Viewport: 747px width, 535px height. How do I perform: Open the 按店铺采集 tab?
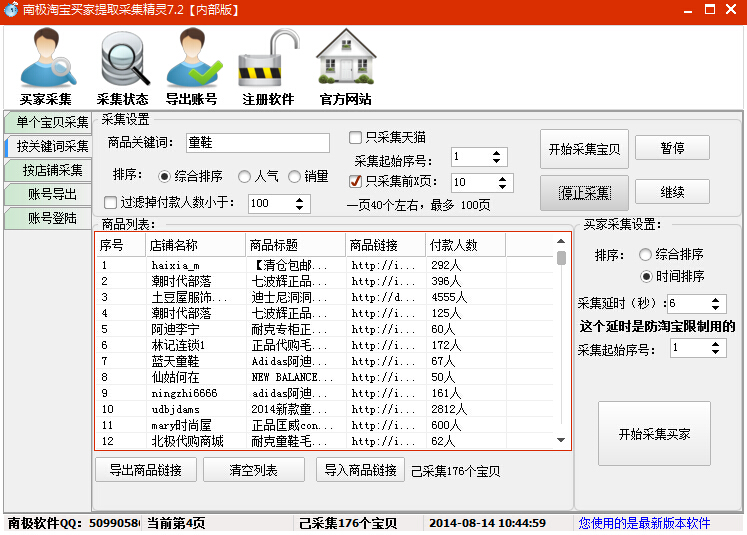point(48,170)
